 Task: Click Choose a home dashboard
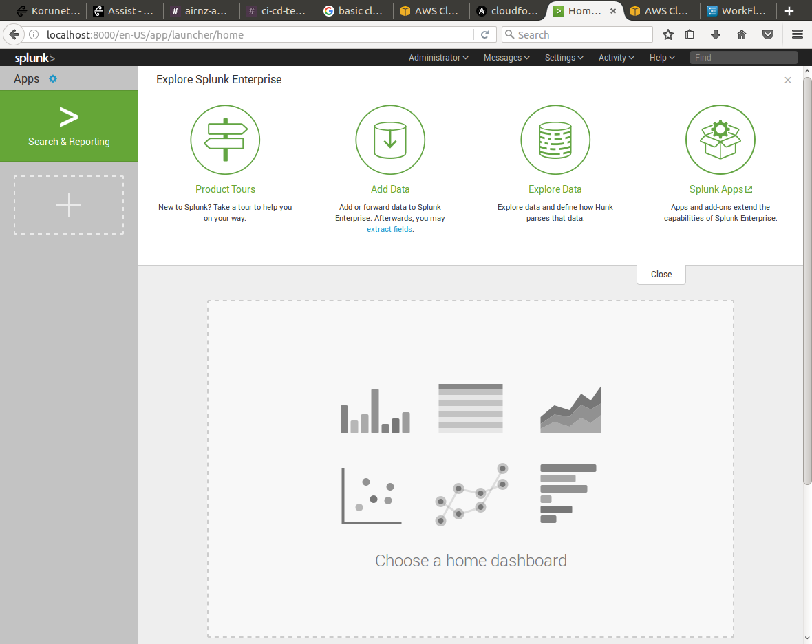pyautogui.click(x=471, y=561)
